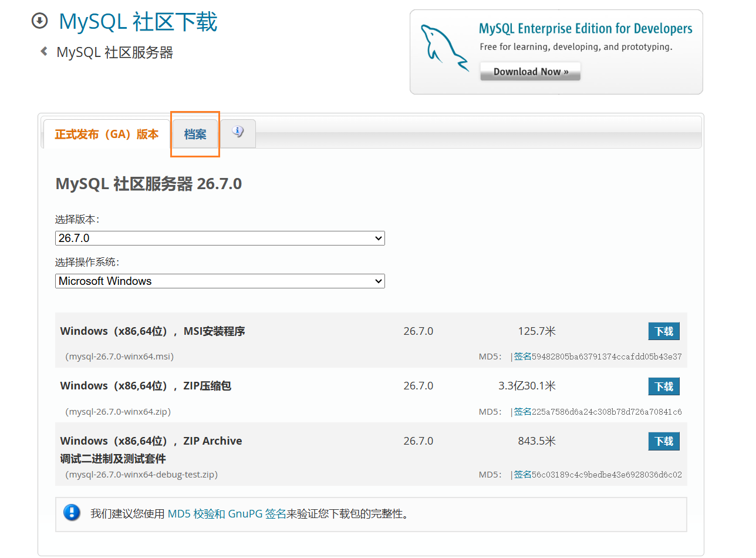The image size is (756, 558).
Task: Click the 843.5米 file size
Action: [536, 441]
